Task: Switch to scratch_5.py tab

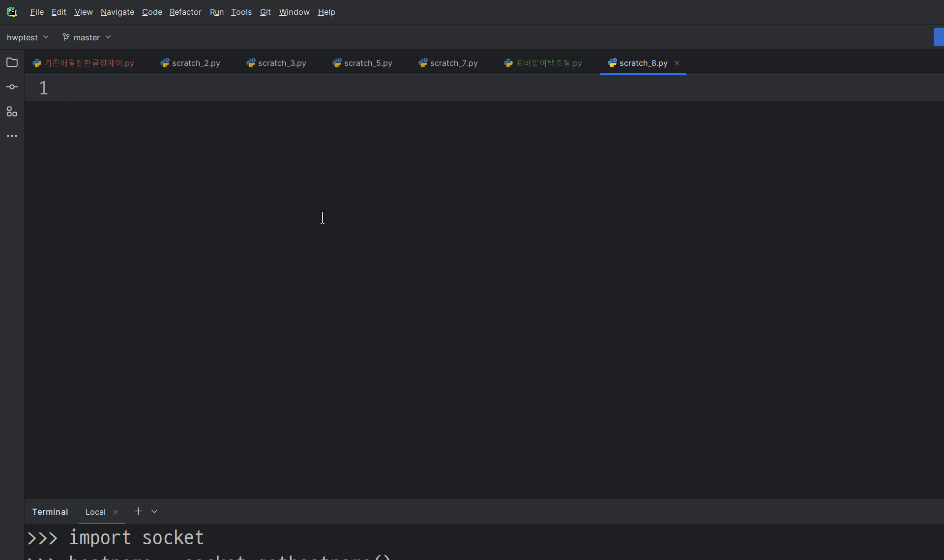Action: [362, 63]
